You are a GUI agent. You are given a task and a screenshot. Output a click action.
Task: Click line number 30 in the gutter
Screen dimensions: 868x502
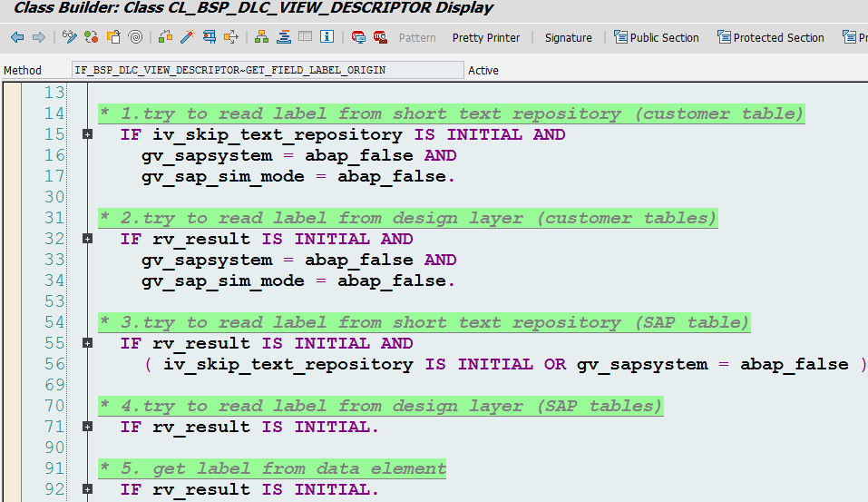(54, 197)
